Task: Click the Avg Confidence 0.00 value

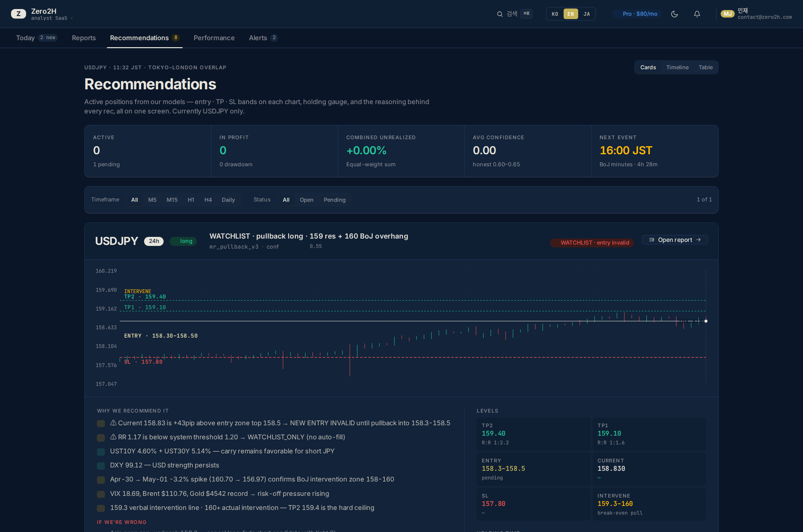Action: 484,150
